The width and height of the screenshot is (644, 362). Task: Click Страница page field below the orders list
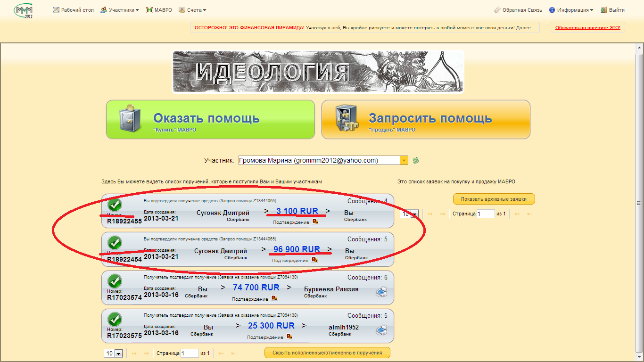190,353
